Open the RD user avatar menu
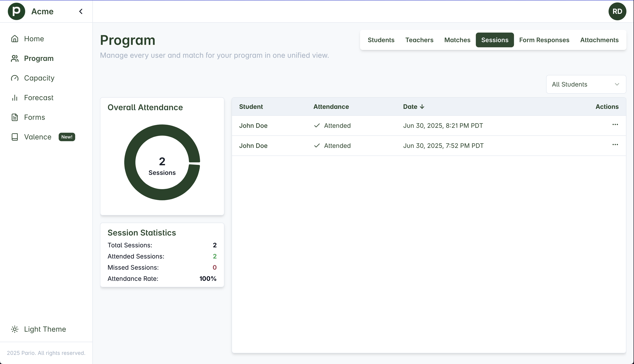The width and height of the screenshot is (634, 364). (x=617, y=11)
